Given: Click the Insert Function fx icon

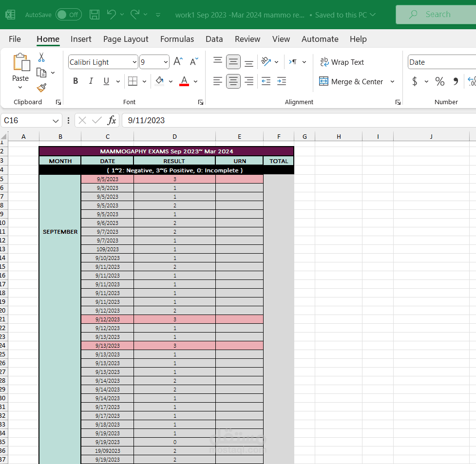Looking at the screenshot, I should pos(112,120).
